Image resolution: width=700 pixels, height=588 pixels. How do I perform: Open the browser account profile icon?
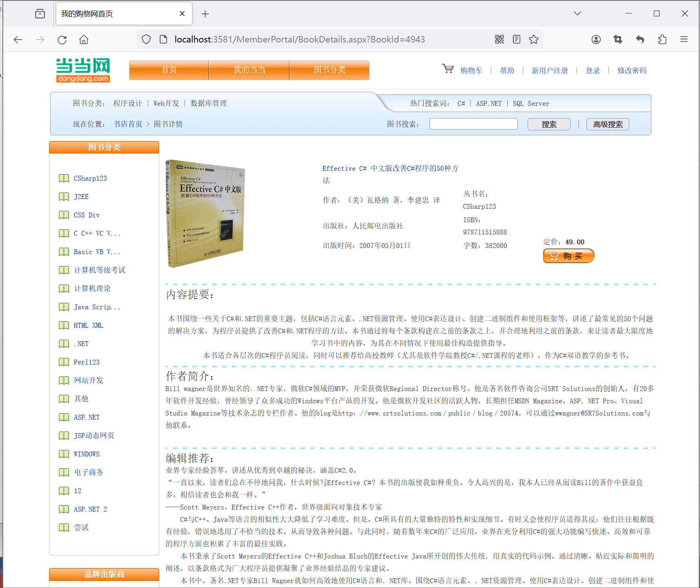[x=596, y=39]
